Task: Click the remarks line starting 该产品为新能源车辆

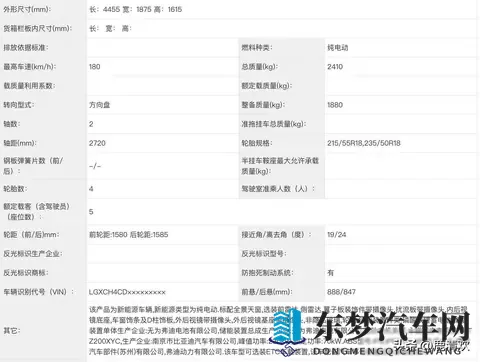Action: [279, 309]
